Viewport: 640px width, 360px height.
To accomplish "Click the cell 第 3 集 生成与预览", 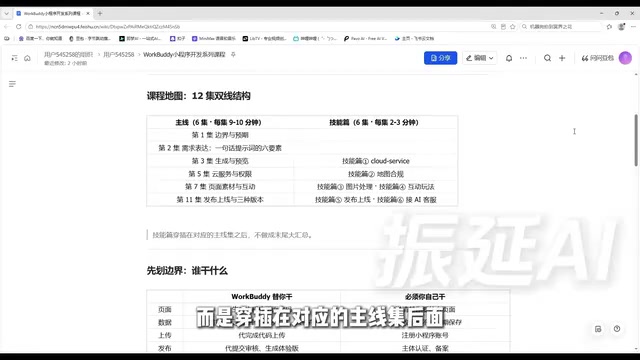I will point(220,161).
